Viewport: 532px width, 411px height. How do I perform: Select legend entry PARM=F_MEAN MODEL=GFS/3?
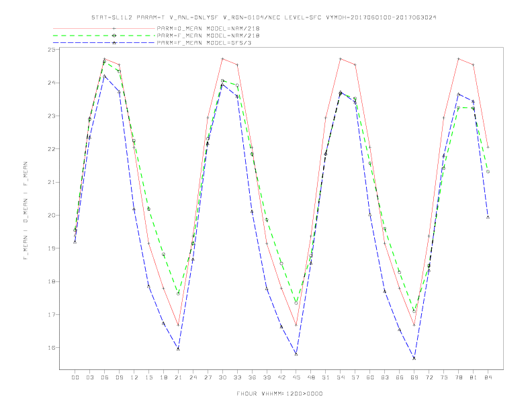click(204, 43)
